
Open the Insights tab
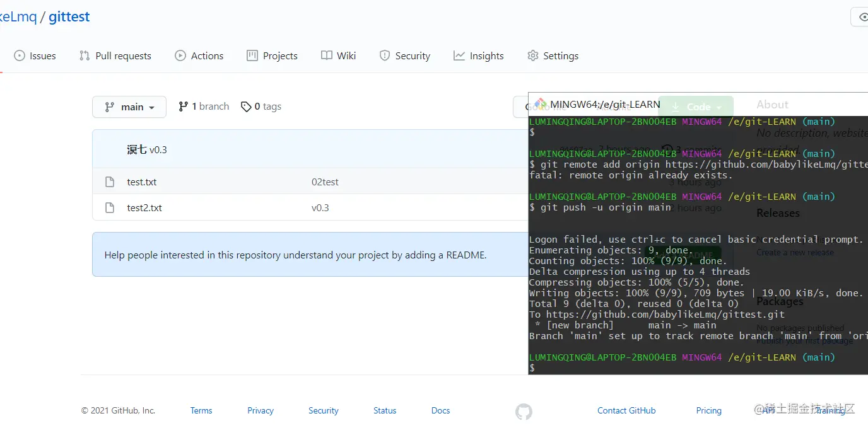(479, 55)
